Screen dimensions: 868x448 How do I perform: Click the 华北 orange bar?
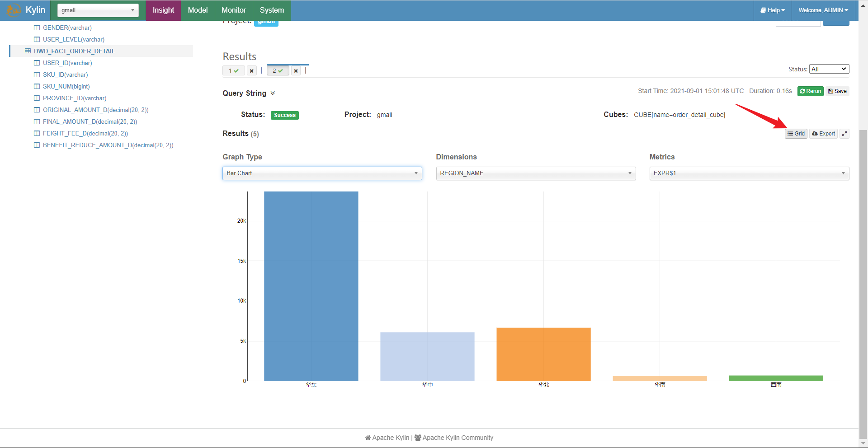tap(543, 355)
